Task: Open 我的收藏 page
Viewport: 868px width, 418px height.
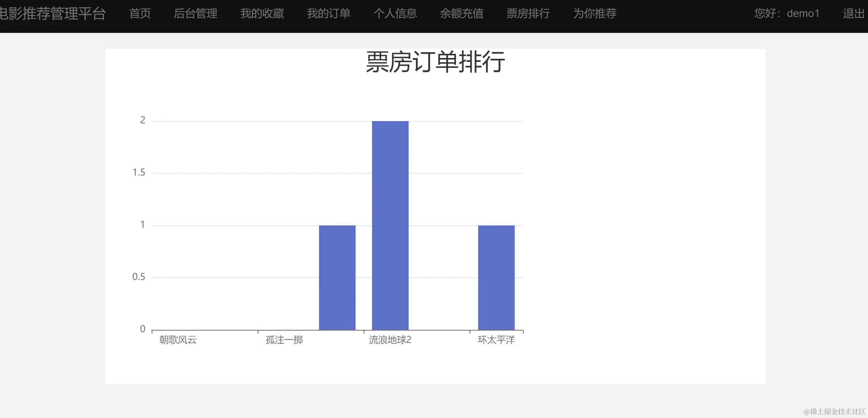Action: tap(262, 14)
